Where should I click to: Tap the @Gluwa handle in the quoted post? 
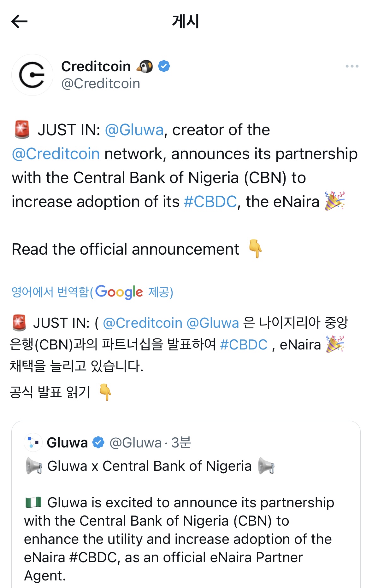pyautogui.click(x=135, y=442)
